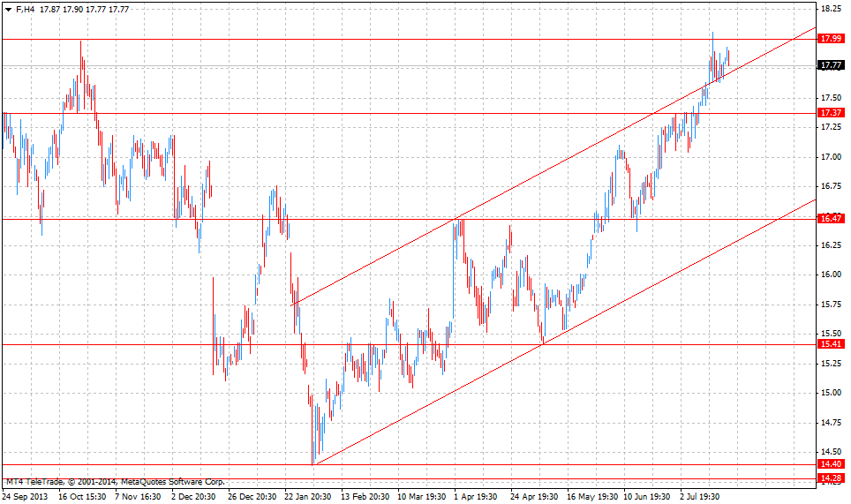
Task: Click the current price 17.77 black label
Action: [x=831, y=65]
